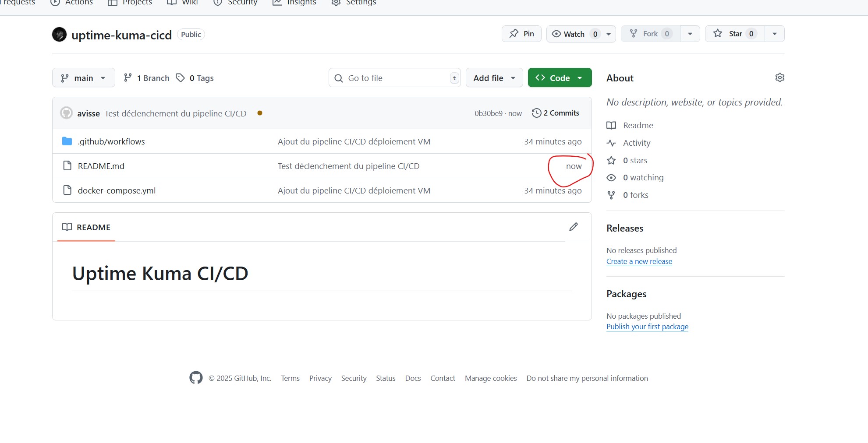Expand the Fork options arrow
This screenshot has width=868, height=443.
point(690,34)
